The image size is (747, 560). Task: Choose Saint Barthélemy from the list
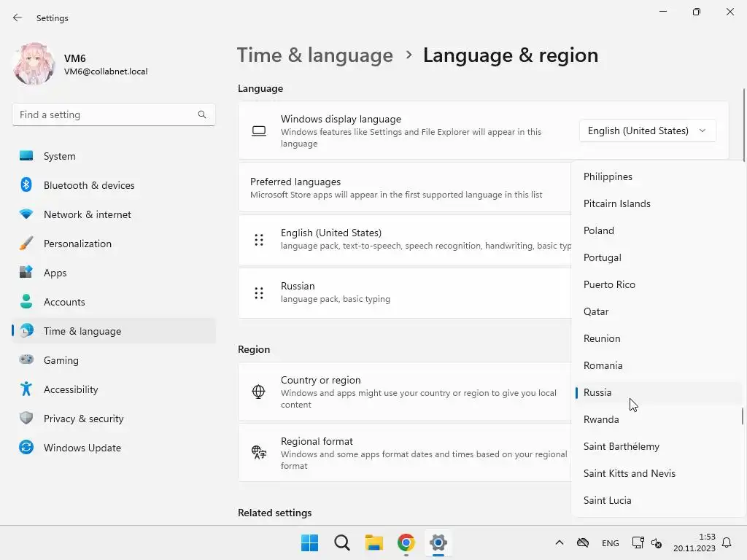pos(657,446)
